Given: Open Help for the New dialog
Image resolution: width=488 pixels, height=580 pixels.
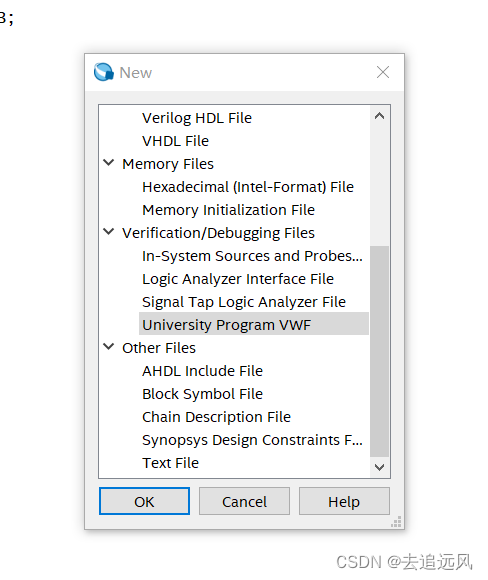Looking at the screenshot, I should [344, 501].
